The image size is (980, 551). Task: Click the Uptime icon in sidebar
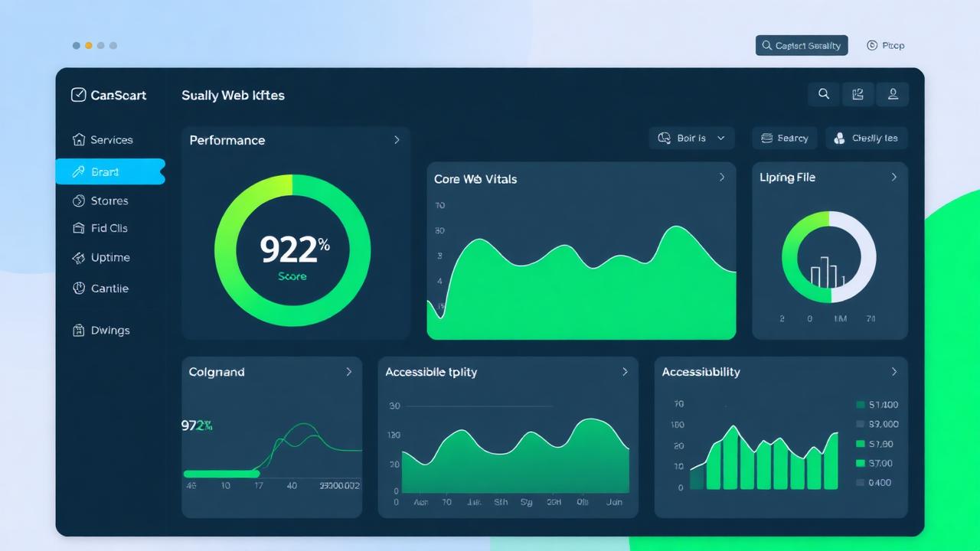tap(78, 258)
